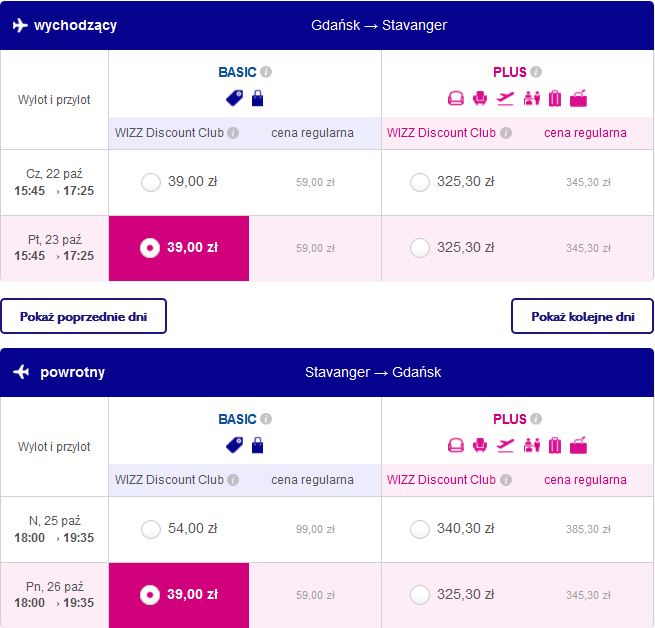This screenshot has width=655, height=628.
Task: Click two passengers icon under return PLUS
Action: 530,445
